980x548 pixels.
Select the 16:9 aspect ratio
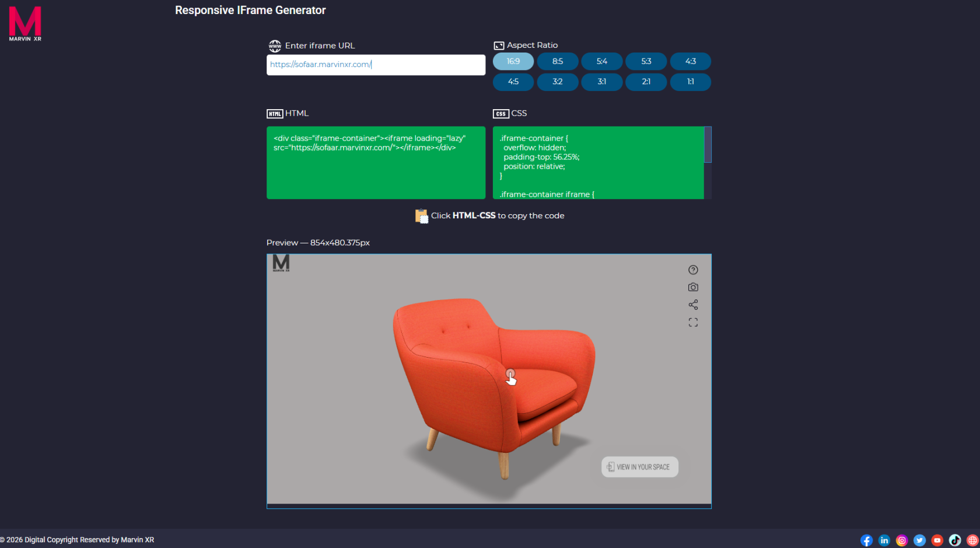[513, 61]
